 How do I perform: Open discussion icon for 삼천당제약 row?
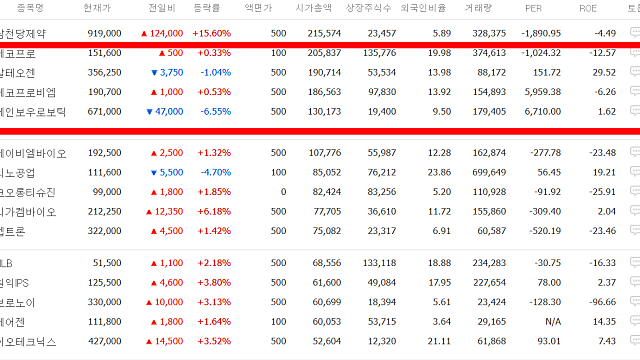click(635, 32)
